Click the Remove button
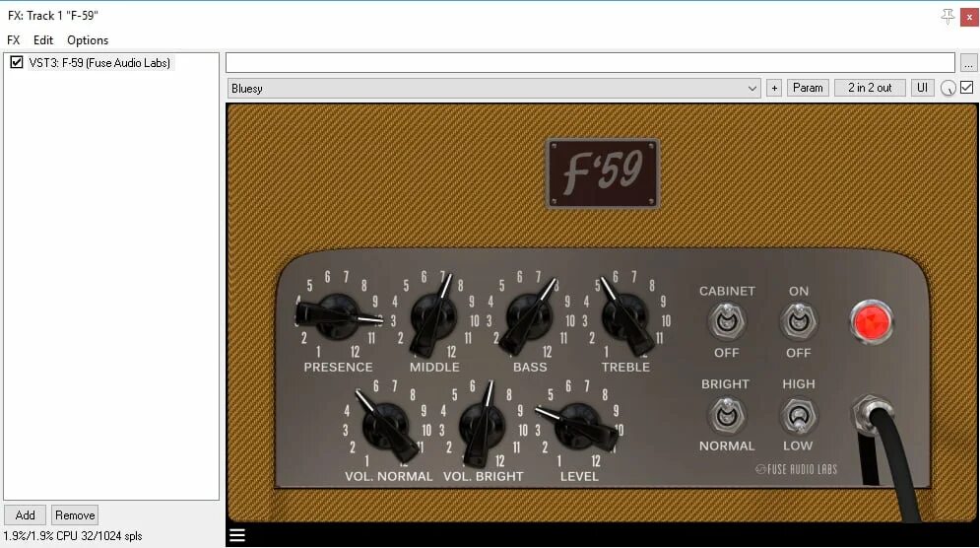 75,514
